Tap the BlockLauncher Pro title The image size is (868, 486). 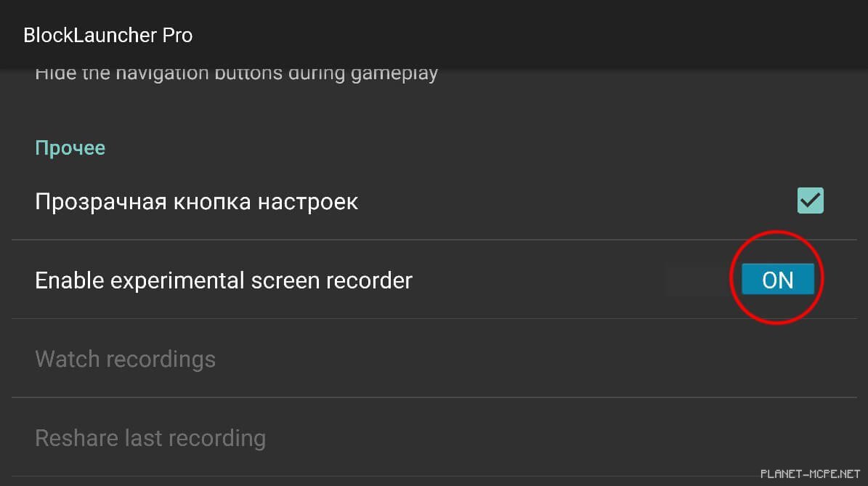pos(108,35)
